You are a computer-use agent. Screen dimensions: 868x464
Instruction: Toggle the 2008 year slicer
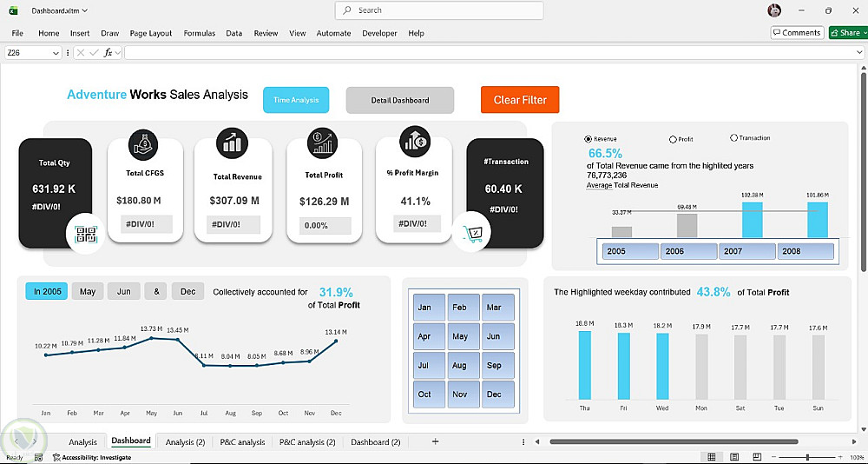pos(806,251)
